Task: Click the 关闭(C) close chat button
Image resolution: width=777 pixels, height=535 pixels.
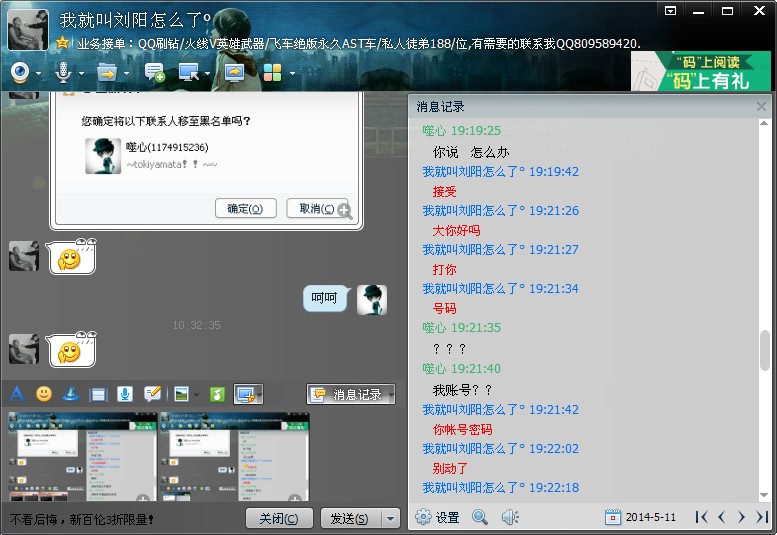Action: [279, 518]
